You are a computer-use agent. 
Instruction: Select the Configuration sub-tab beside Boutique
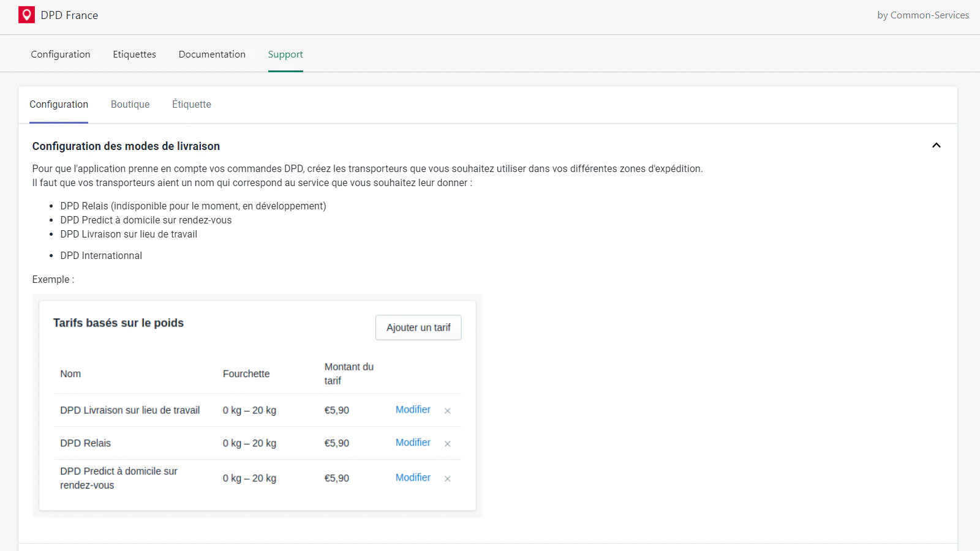[59, 105]
